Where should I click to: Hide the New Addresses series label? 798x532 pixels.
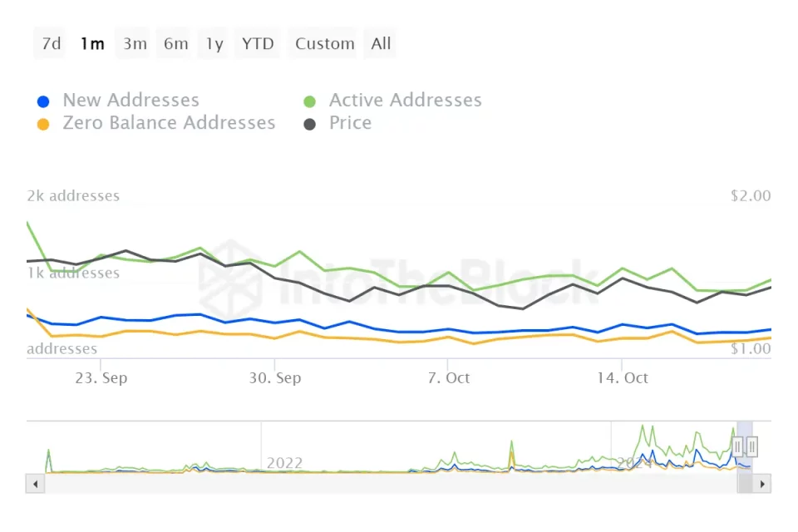[131, 101]
